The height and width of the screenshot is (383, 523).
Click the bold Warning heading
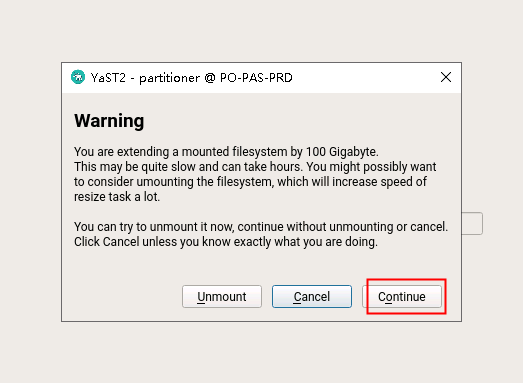click(109, 121)
